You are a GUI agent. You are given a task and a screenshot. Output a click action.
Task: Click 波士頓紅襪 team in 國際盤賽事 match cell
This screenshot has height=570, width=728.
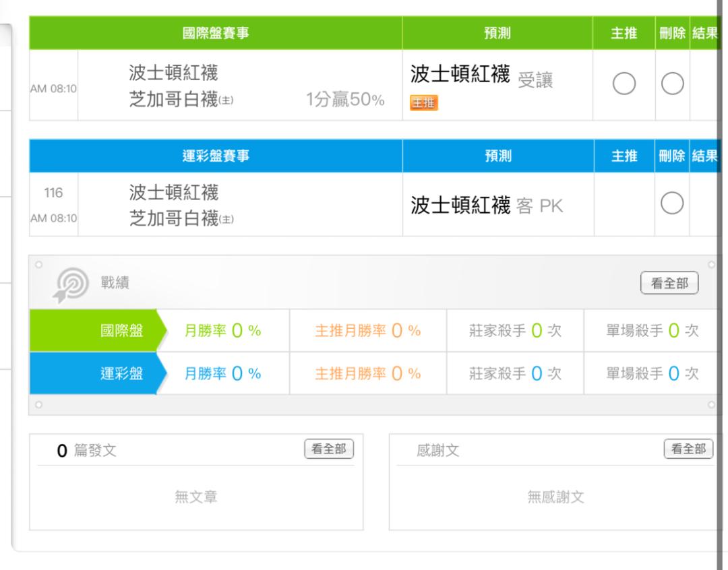point(174,73)
